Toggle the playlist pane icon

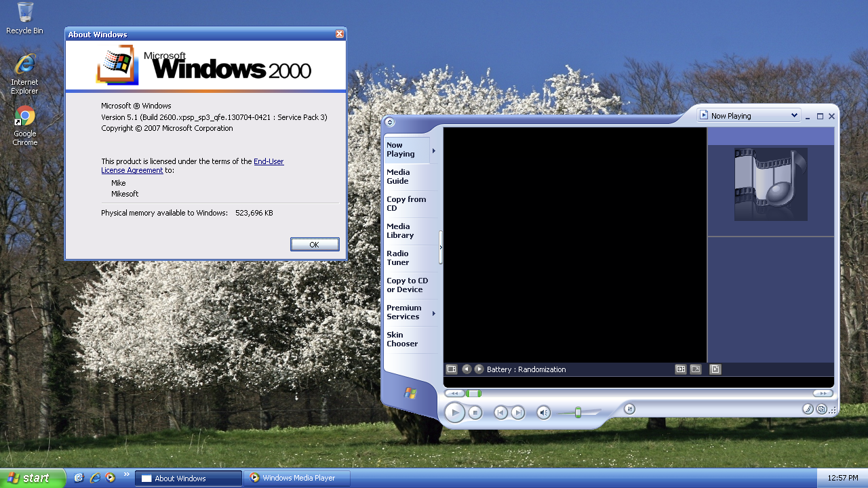[715, 369]
